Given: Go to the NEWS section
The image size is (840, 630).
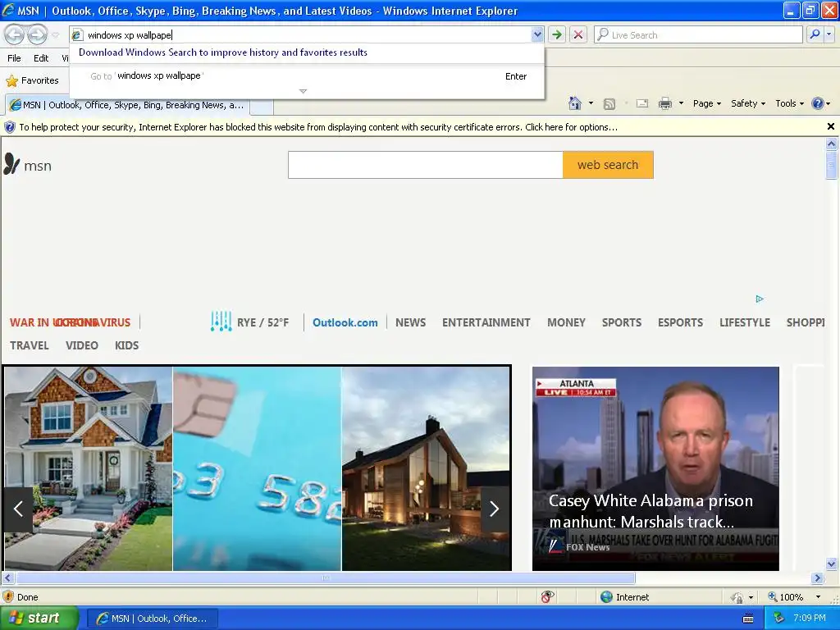Looking at the screenshot, I should click(x=410, y=322).
